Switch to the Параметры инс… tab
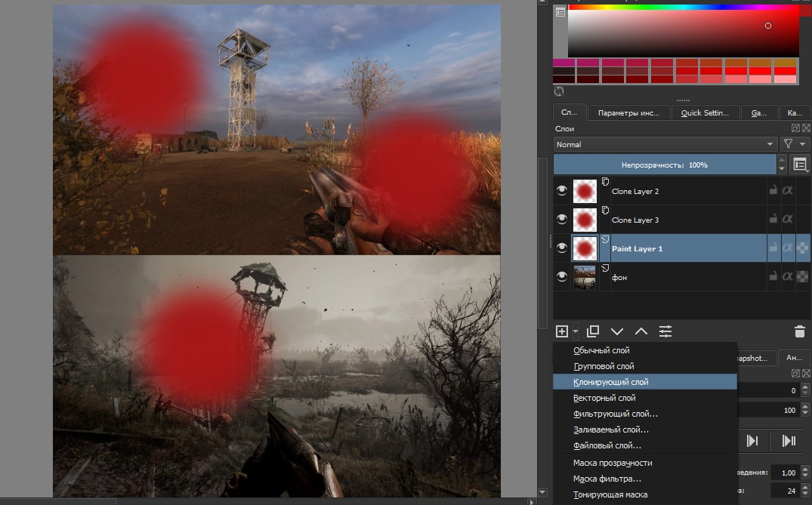This screenshot has width=812, height=505. click(628, 112)
